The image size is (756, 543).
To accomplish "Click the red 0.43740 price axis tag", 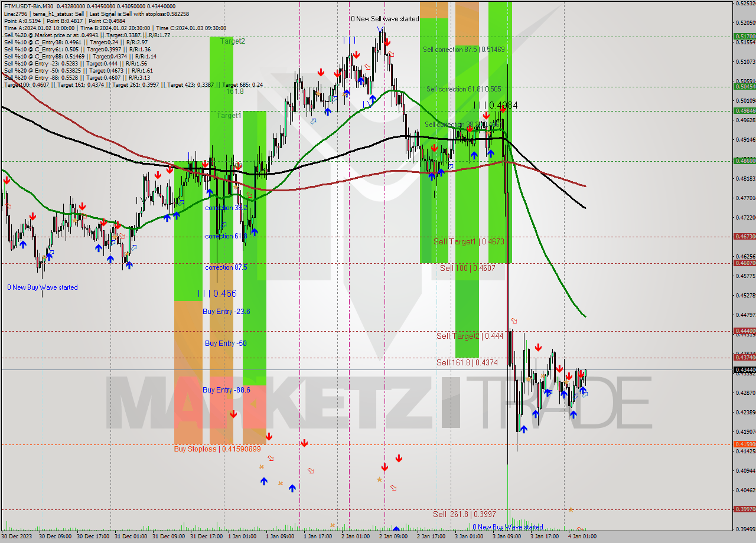I will 744,357.
